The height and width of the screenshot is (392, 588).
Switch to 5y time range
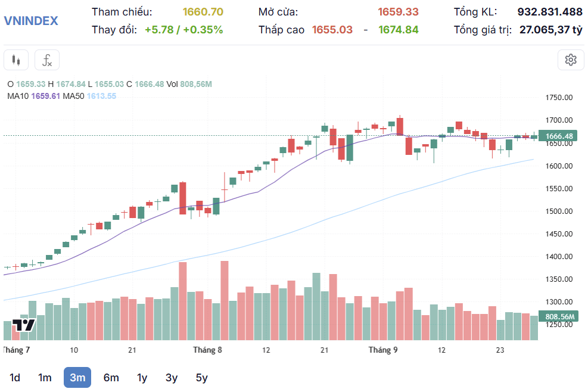point(201,377)
